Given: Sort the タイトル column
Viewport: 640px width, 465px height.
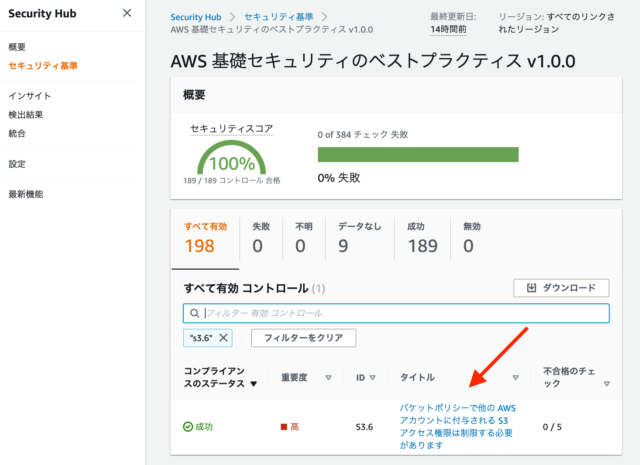Looking at the screenshot, I should tap(516, 378).
